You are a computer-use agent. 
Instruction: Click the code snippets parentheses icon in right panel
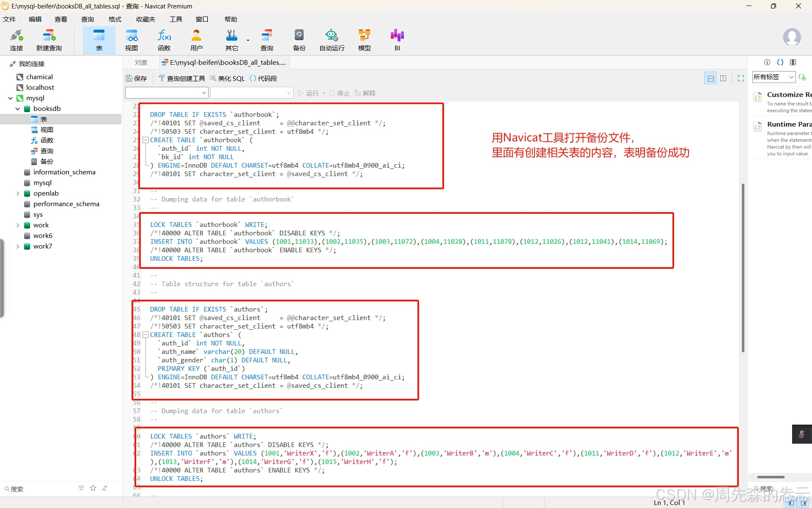click(780, 62)
